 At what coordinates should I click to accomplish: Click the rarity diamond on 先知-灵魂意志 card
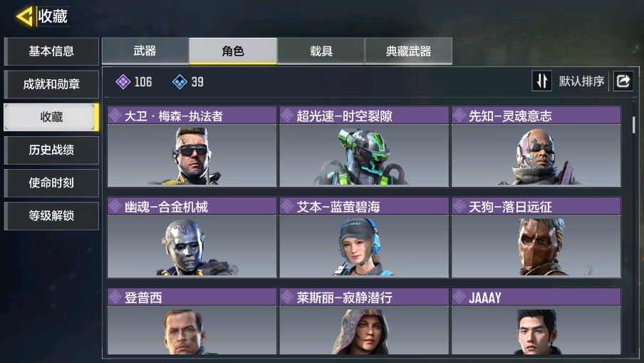[459, 116]
